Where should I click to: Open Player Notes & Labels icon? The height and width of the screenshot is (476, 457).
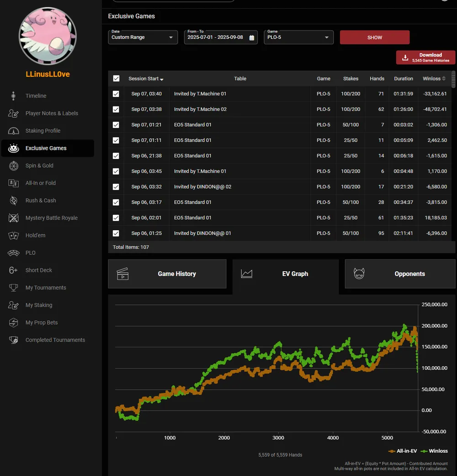coord(13,113)
